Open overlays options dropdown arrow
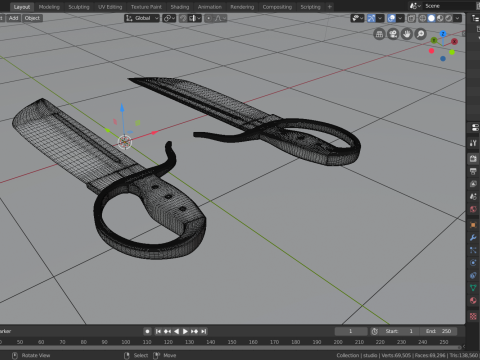480x360 pixels. (400, 18)
